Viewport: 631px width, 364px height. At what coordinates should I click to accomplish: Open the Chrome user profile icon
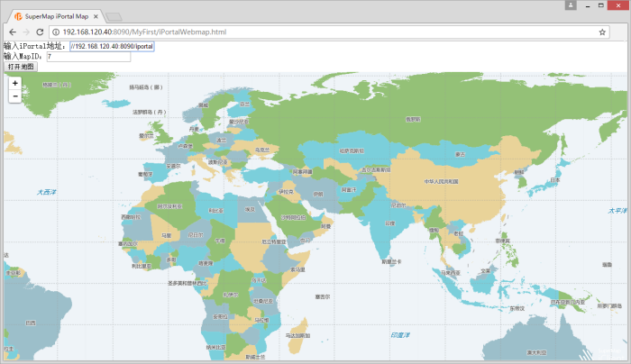coord(572,5)
